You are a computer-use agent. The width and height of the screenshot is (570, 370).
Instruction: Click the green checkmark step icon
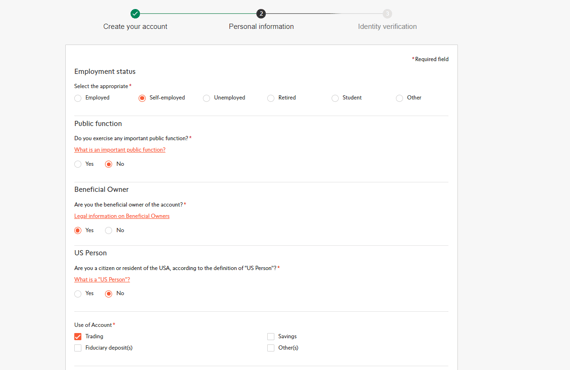tap(135, 14)
